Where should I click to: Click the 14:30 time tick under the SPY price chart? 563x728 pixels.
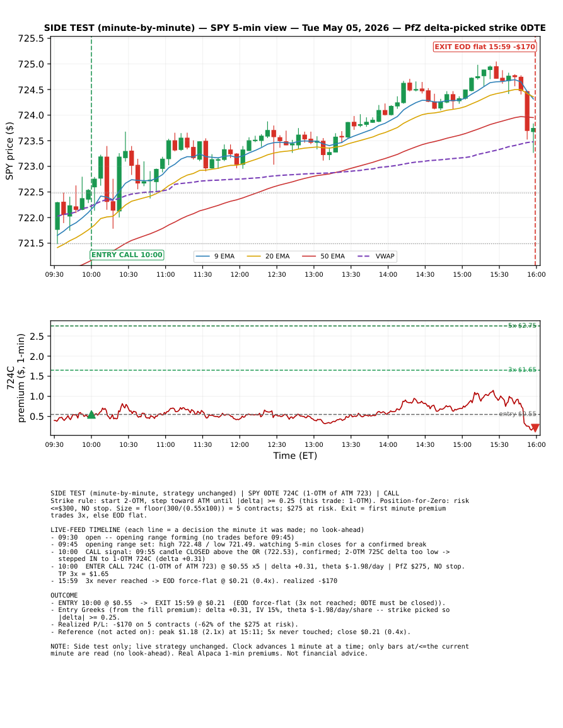coord(425,274)
